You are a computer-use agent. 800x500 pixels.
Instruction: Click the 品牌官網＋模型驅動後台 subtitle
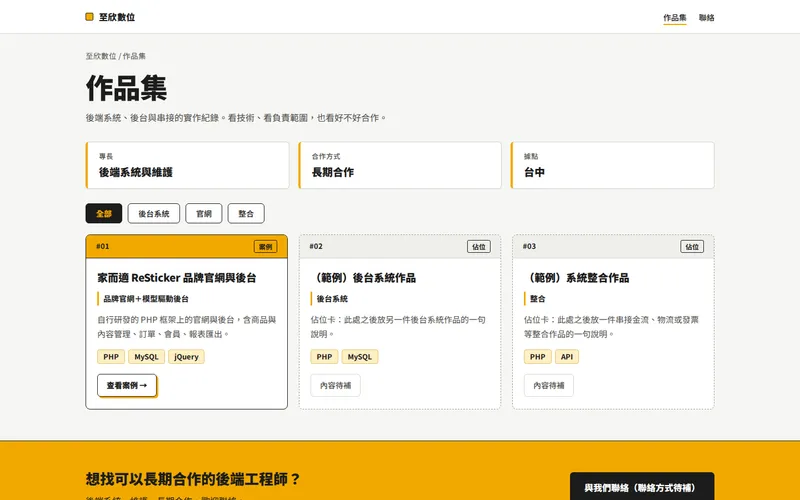click(x=146, y=299)
